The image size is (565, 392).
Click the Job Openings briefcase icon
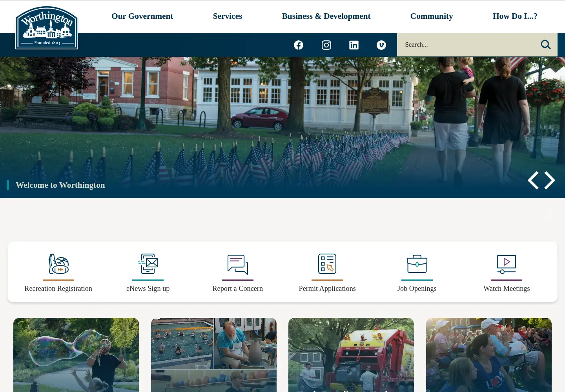[417, 264]
